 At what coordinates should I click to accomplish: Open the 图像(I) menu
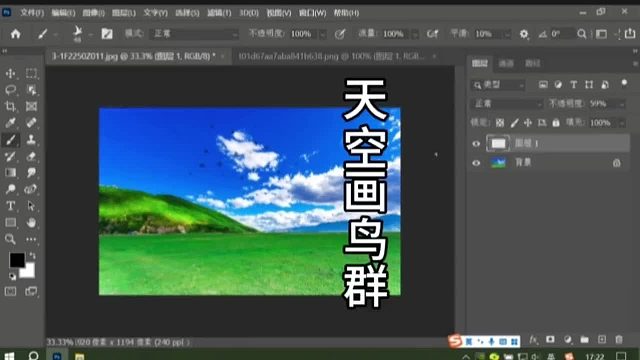pyautogui.click(x=93, y=13)
